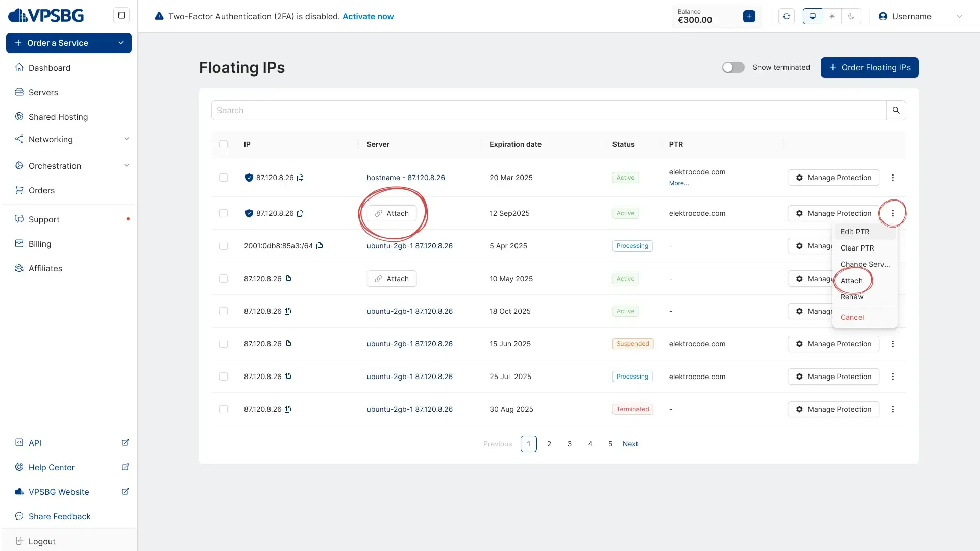Select the light mode sun icon
980x551 pixels.
point(832,16)
